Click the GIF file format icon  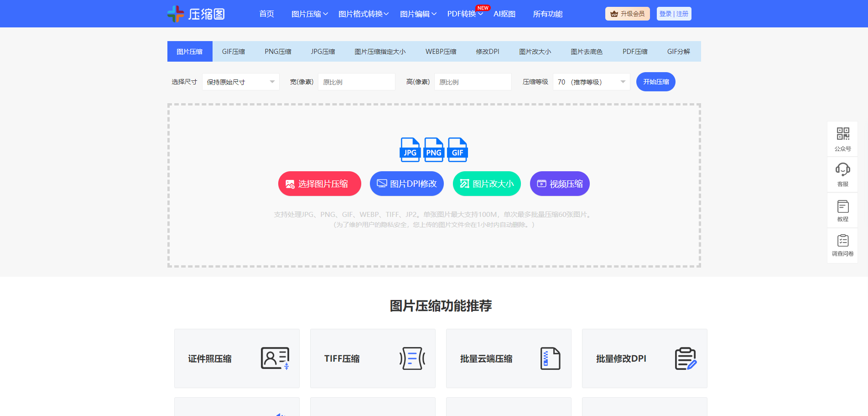(457, 150)
